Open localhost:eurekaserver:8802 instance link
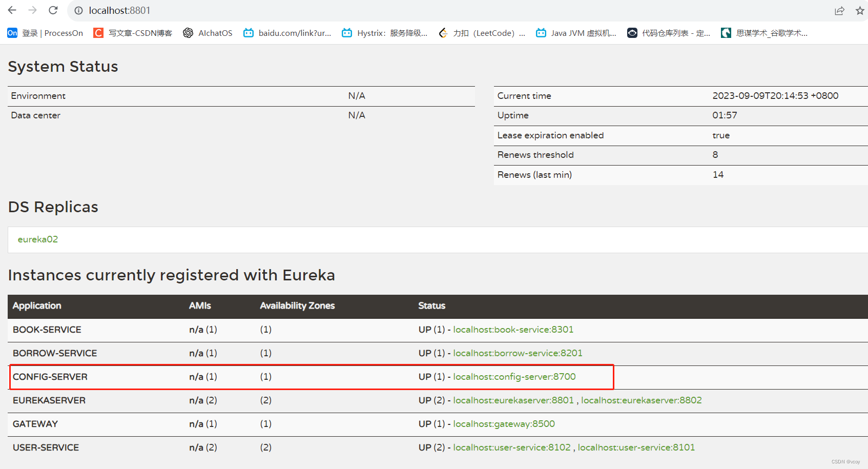868x469 pixels. pos(642,400)
